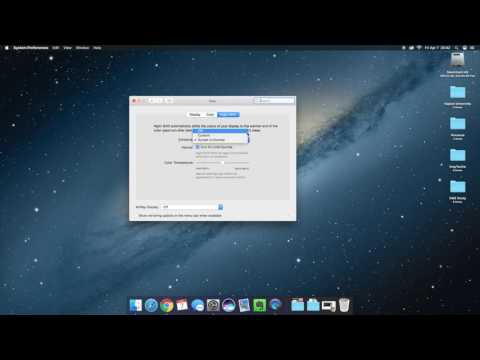Open Spotlight search in menu bar
Viewport: 480px width, 360px height.
click(457, 48)
